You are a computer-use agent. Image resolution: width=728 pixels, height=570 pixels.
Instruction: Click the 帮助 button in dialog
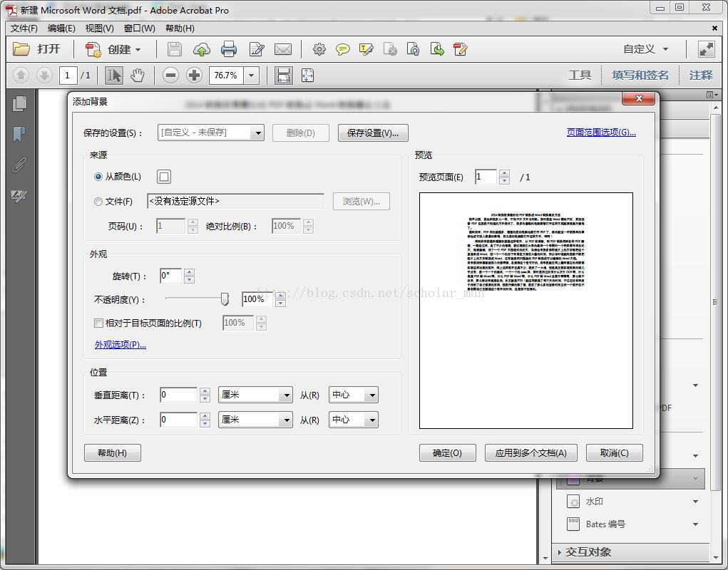(x=113, y=452)
